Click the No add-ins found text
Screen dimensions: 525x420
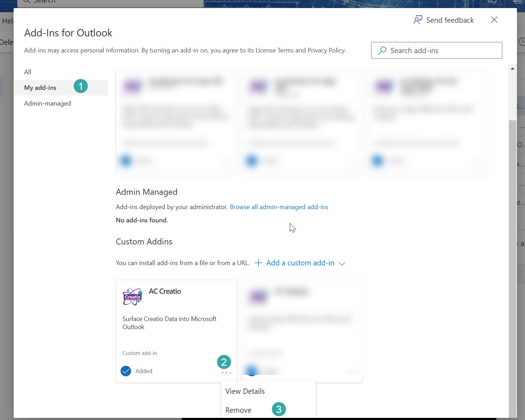[142, 220]
